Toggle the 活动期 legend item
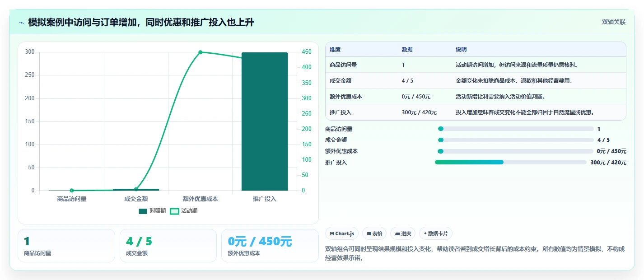644x280 pixels. [183, 211]
